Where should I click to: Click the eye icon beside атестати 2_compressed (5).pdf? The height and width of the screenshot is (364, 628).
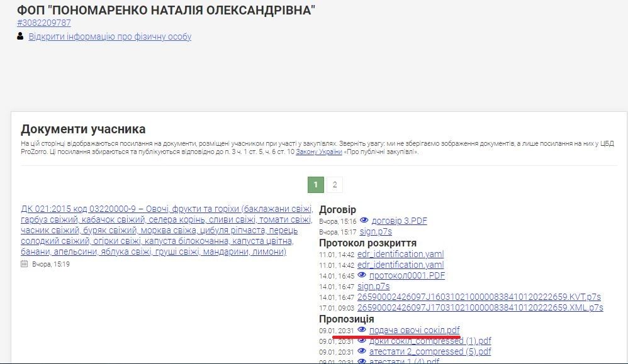363,351
